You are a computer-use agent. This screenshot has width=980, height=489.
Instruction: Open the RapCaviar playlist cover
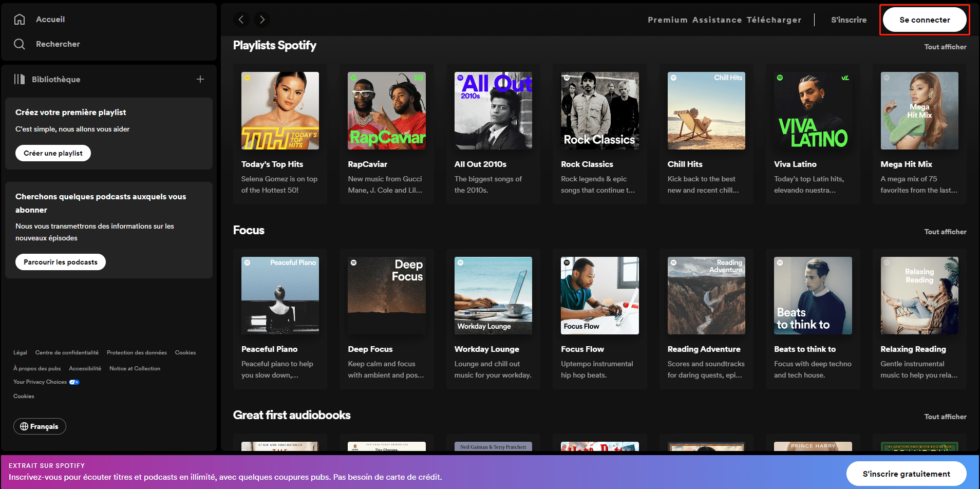point(387,110)
